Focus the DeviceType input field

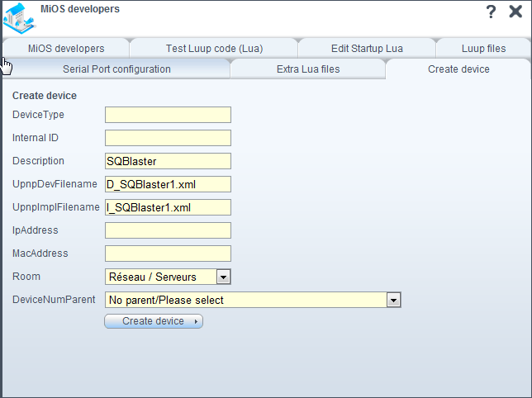[168, 115]
